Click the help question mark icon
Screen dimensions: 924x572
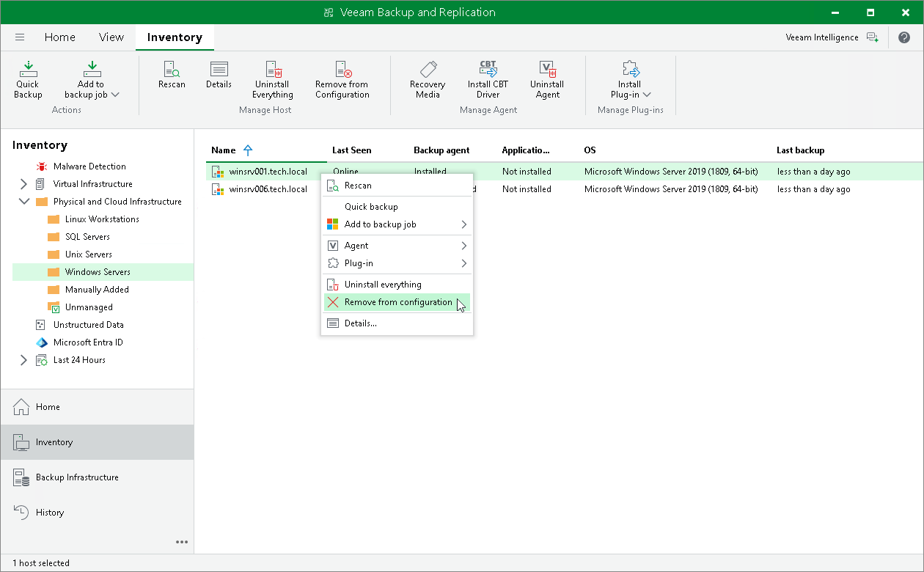tap(903, 37)
